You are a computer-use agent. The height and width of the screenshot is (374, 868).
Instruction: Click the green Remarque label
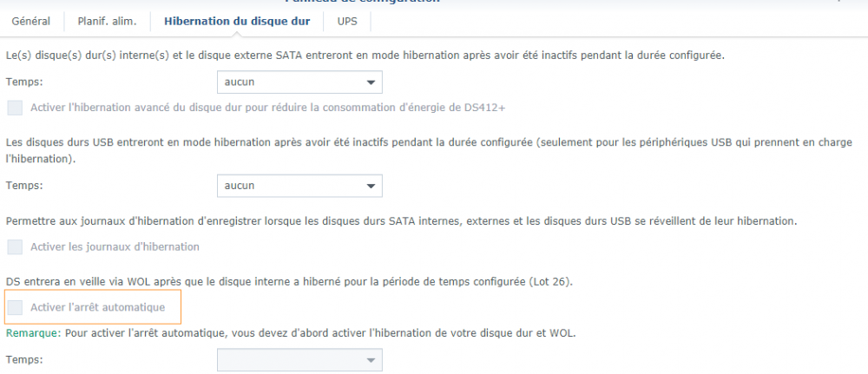point(30,333)
